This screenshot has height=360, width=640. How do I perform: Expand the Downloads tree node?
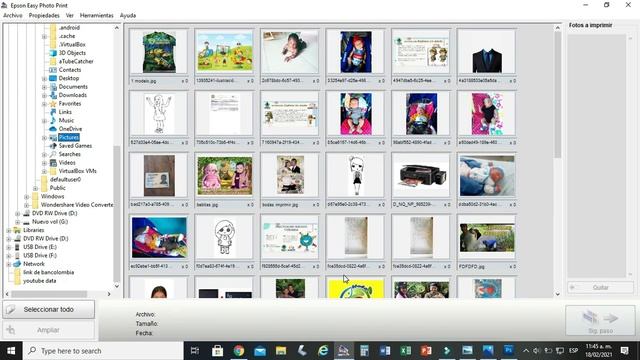pos(44,96)
